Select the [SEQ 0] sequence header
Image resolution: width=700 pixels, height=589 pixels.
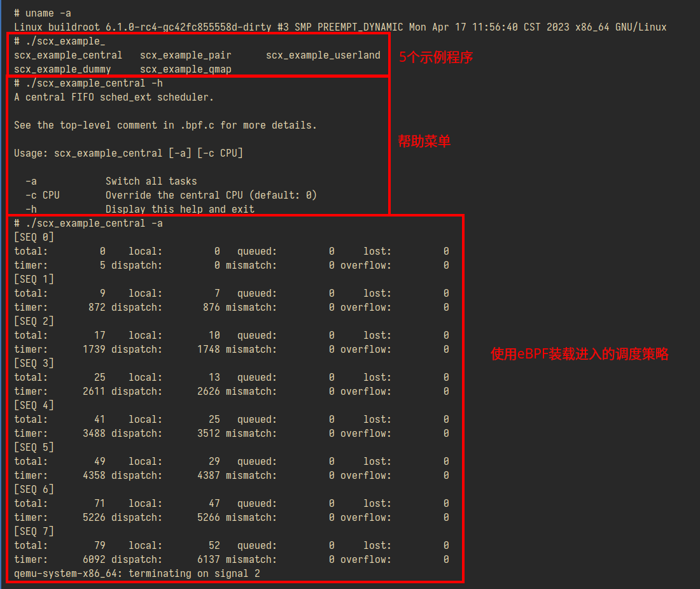(x=34, y=237)
